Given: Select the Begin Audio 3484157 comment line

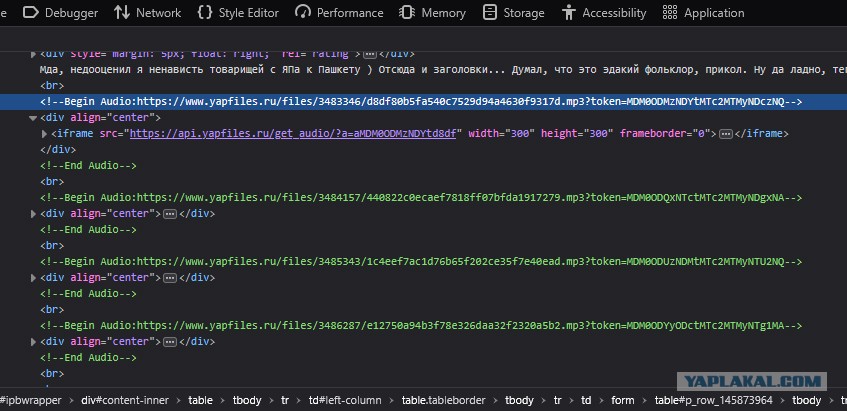Looking at the screenshot, I should [x=421, y=198].
